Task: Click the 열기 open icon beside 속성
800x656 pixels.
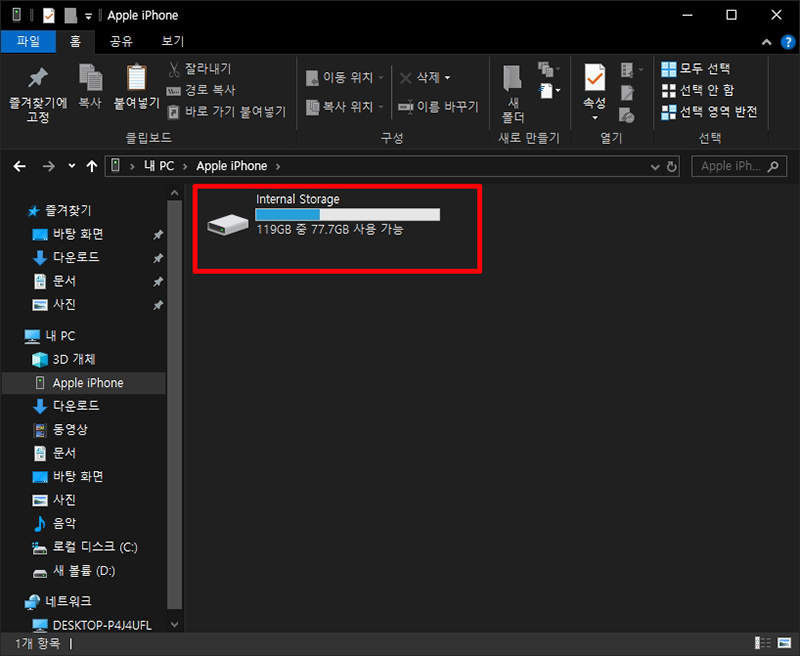Action: tap(631, 69)
